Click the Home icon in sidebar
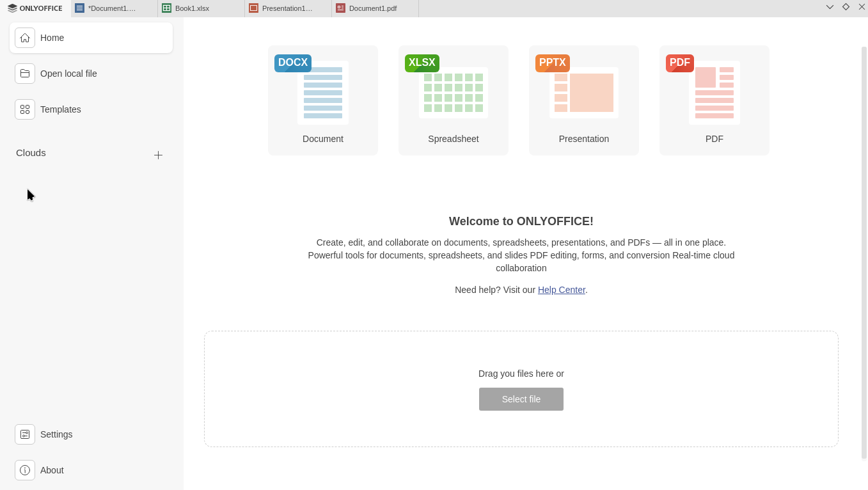The image size is (868, 490). [x=25, y=38]
